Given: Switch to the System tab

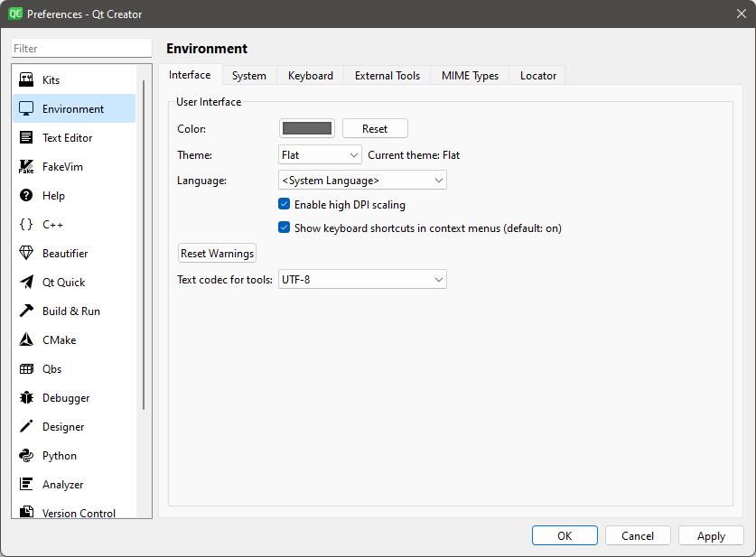Looking at the screenshot, I should pos(248,76).
